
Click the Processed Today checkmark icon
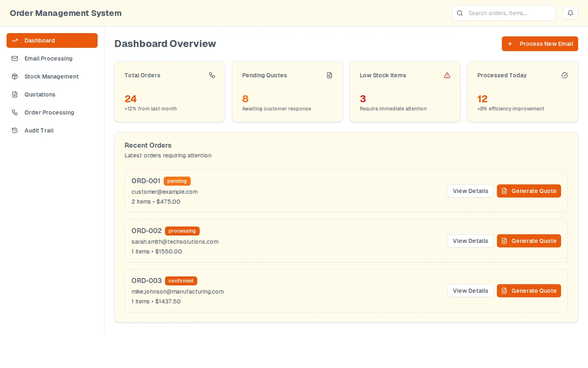[565, 75]
